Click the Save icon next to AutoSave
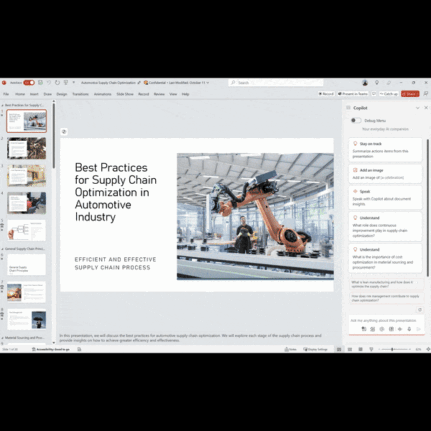The image size is (431, 431). click(40, 82)
